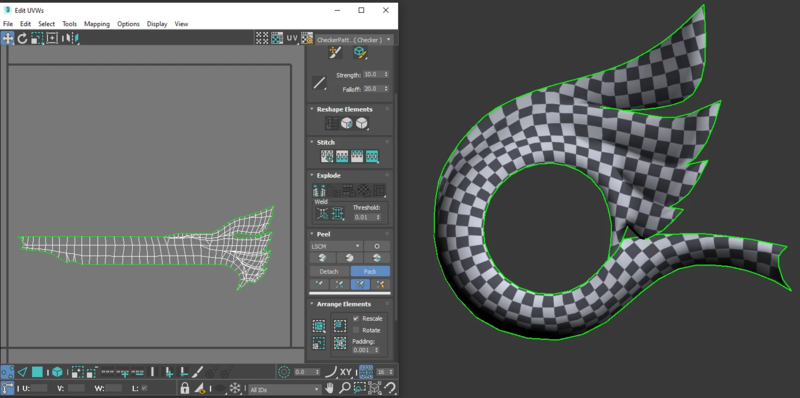Open the Select menu
Screen dimensions: 800x398
click(x=46, y=24)
